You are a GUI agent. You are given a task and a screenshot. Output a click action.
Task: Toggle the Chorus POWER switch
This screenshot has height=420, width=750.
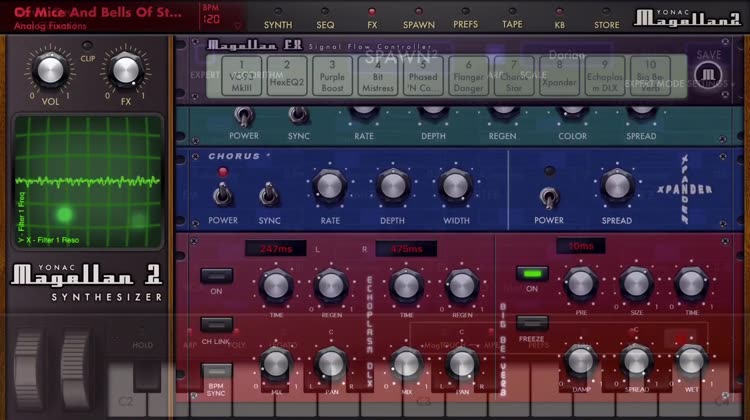[222, 194]
